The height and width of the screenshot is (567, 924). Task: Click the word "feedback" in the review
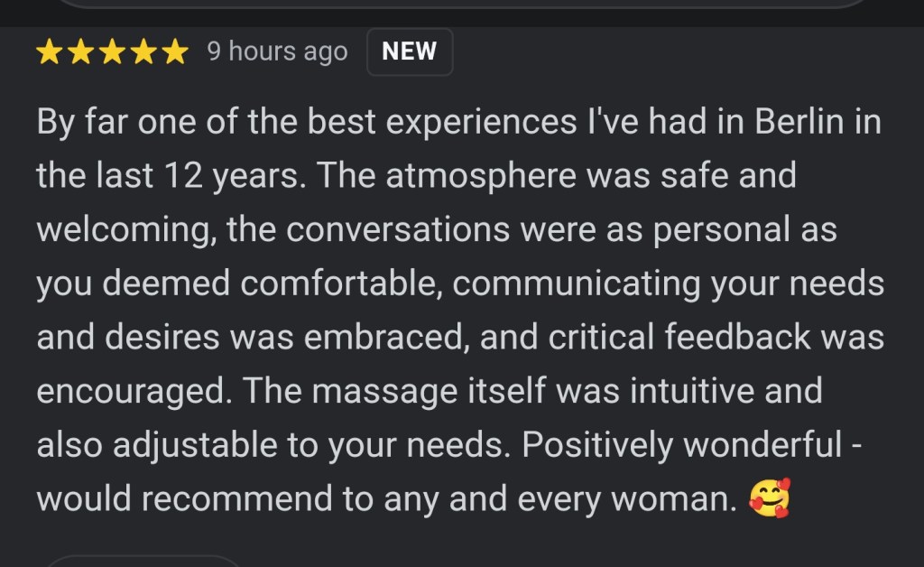click(725, 337)
